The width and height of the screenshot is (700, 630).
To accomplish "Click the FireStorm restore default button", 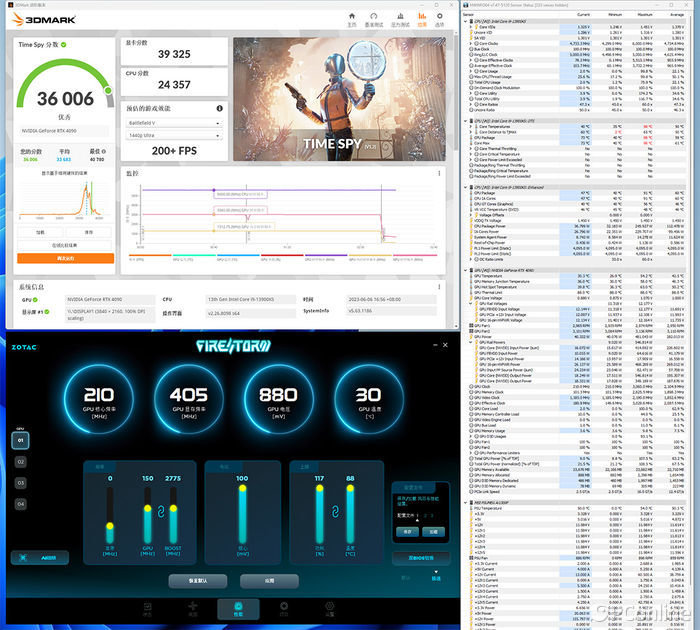I will point(198,581).
